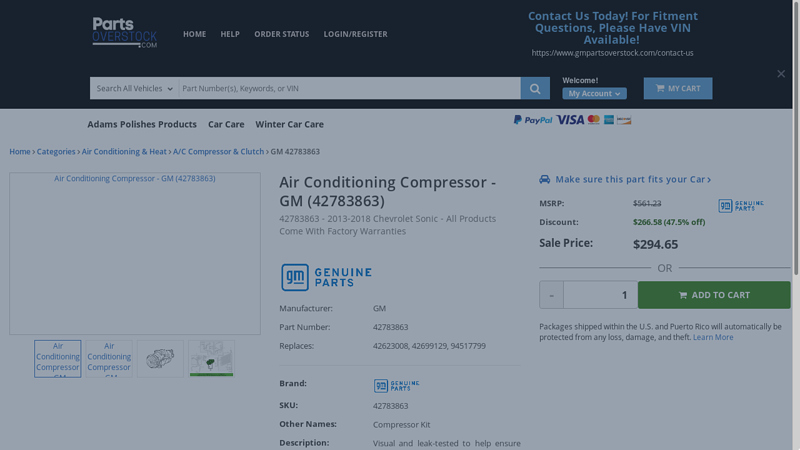Click the American Express payment icon

click(609, 120)
